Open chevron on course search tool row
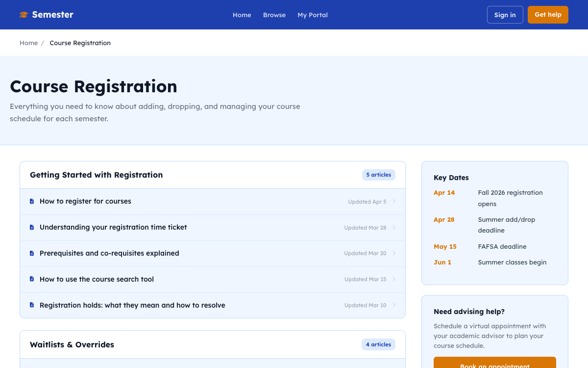The image size is (588, 368). tap(394, 279)
